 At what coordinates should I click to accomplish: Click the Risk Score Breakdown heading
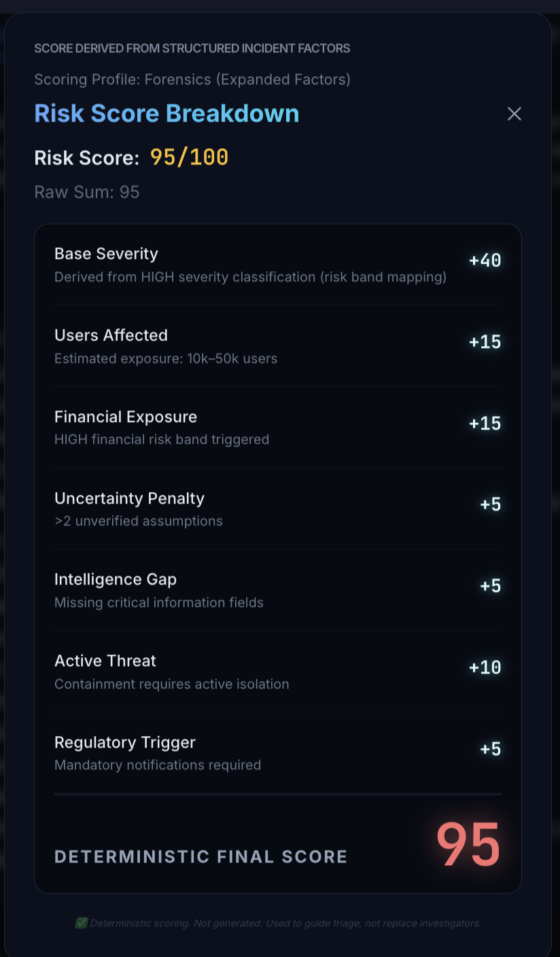tap(167, 114)
